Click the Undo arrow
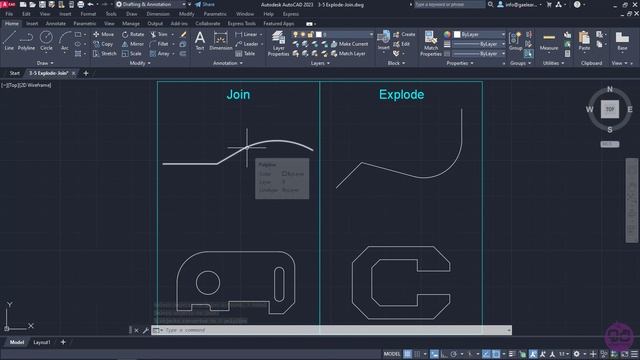The image size is (640, 360). (91, 4)
